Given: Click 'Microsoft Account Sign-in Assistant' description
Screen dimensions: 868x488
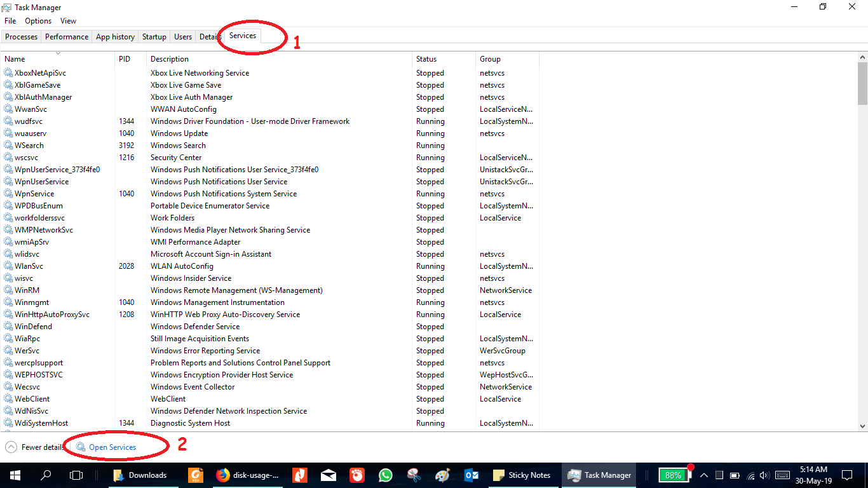Looking at the screenshot, I should tap(211, 254).
